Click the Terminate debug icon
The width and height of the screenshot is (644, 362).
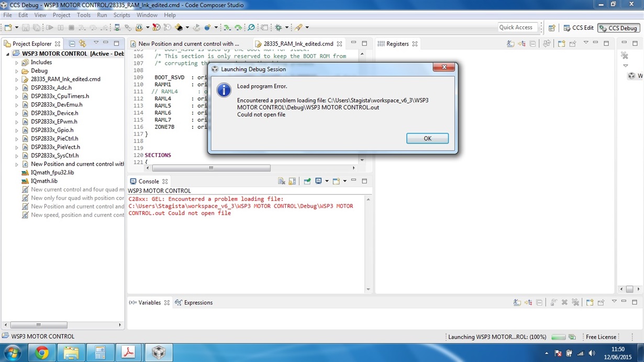pos(71,27)
